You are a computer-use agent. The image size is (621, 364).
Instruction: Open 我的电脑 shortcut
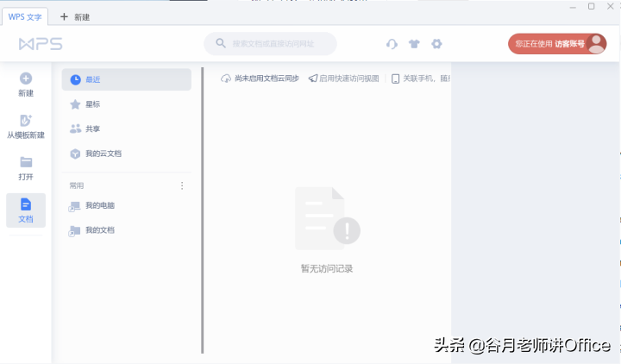[126, 205]
